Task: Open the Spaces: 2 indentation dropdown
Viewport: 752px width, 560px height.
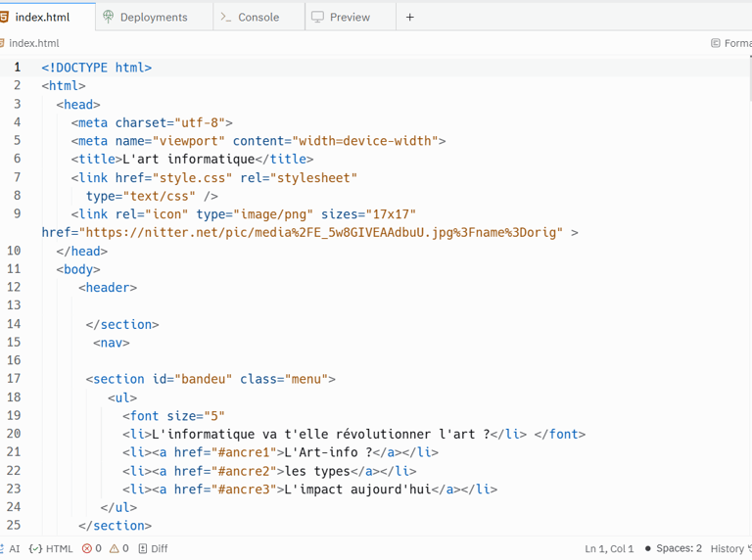Action: pos(674,549)
